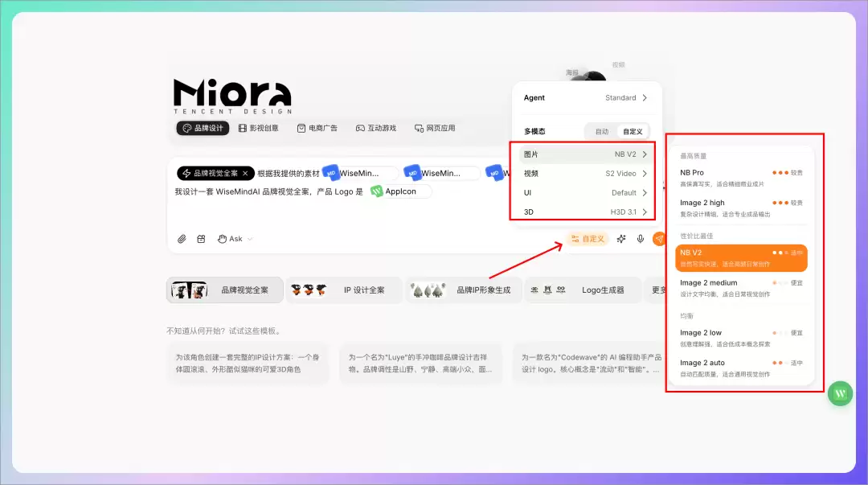Choose the Logo生成器 template button
The image size is (868, 485).
point(583,290)
